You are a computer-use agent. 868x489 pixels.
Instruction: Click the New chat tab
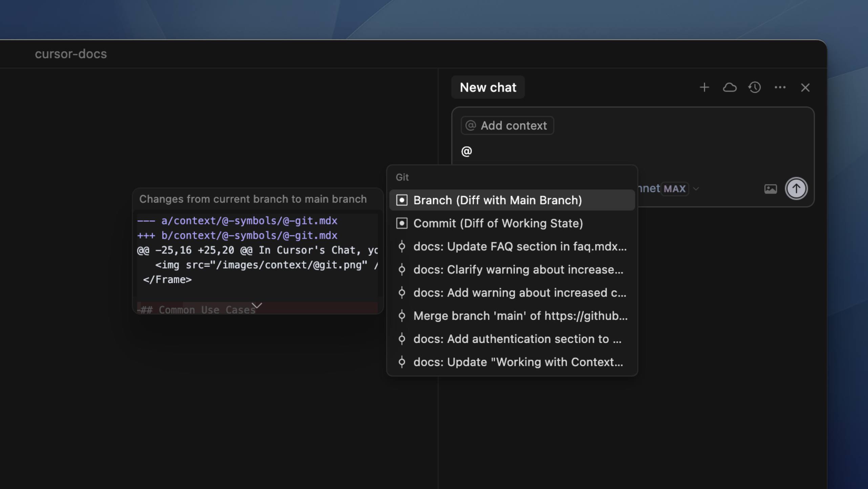click(x=488, y=87)
